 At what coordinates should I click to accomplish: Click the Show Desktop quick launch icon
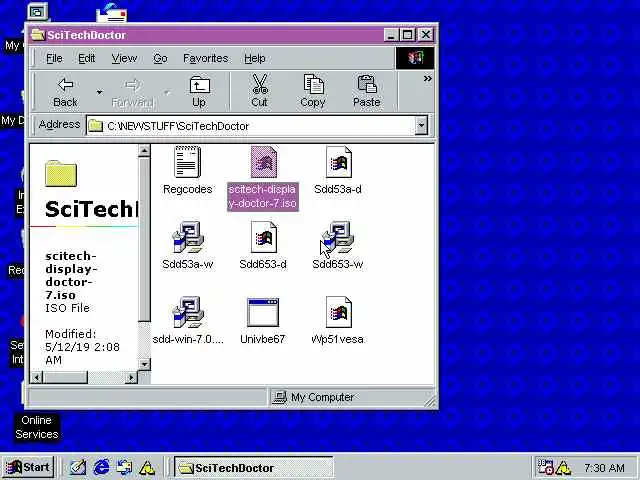(78, 467)
